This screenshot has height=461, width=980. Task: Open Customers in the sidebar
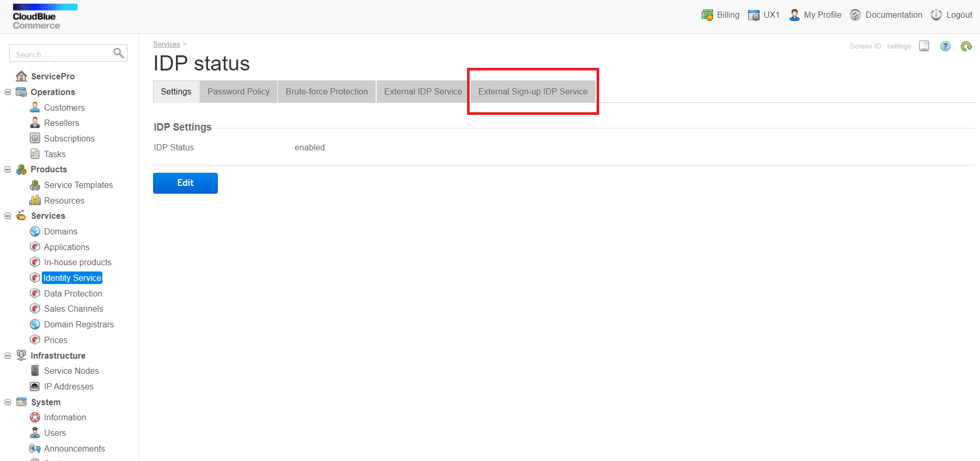64,108
